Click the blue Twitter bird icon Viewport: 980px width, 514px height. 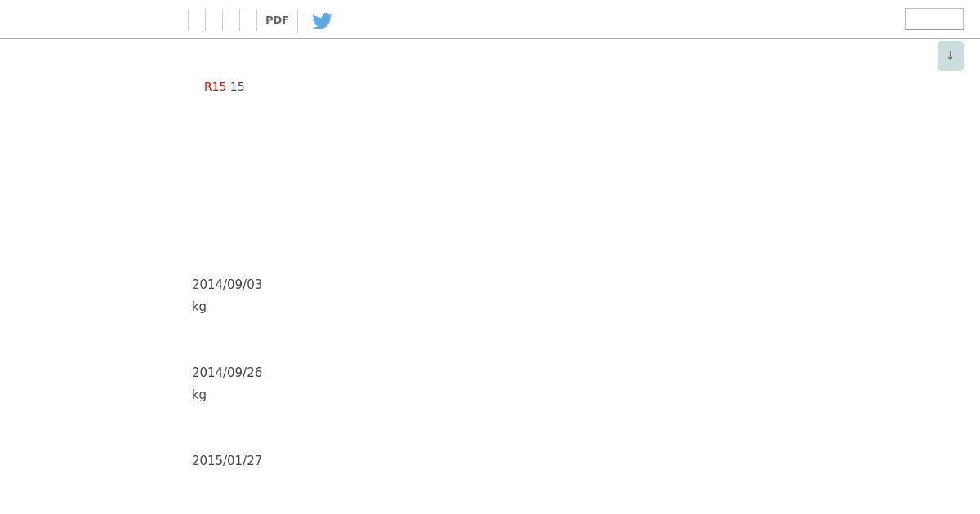tap(322, 20)
